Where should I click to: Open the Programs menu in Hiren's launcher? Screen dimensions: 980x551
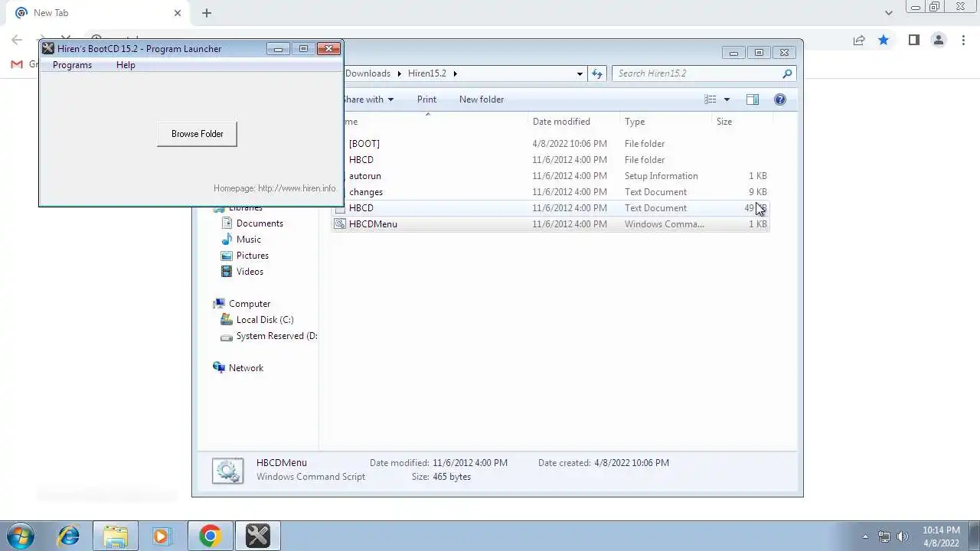[72, 65]
